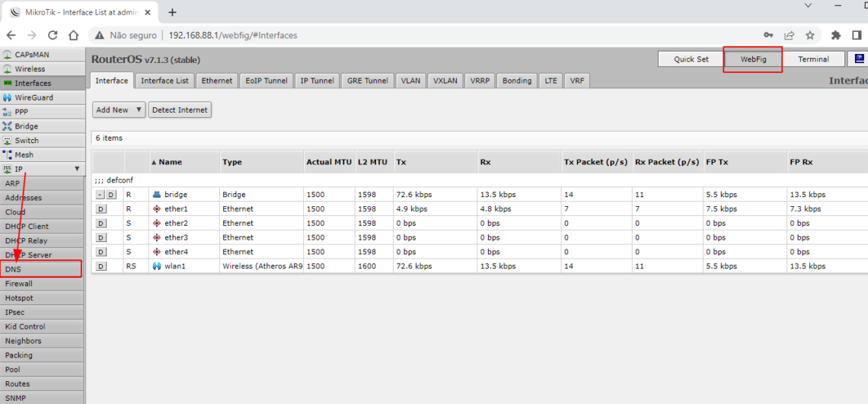Open SNMP menu item
868x404 pixels.
[42, 398]
